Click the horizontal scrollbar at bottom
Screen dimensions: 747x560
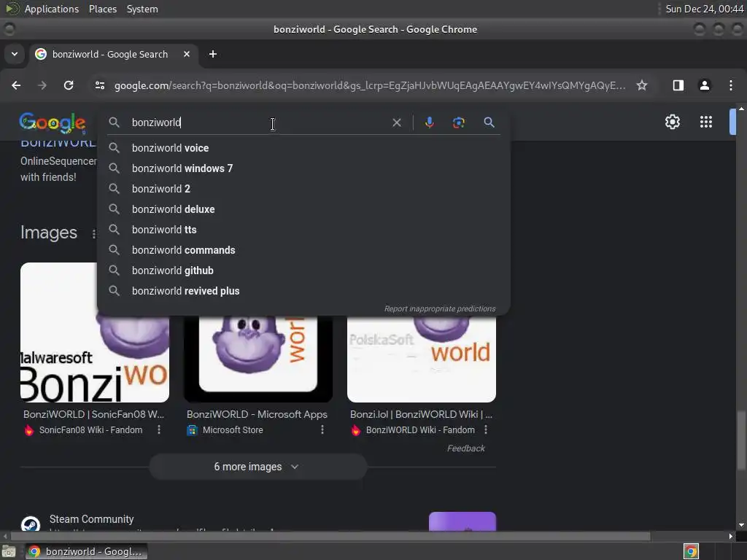click(330, 536)
